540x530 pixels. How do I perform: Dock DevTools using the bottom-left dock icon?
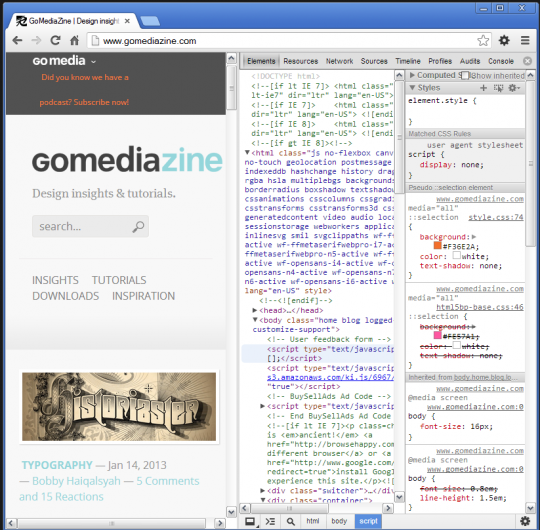(x=250, y=521)
